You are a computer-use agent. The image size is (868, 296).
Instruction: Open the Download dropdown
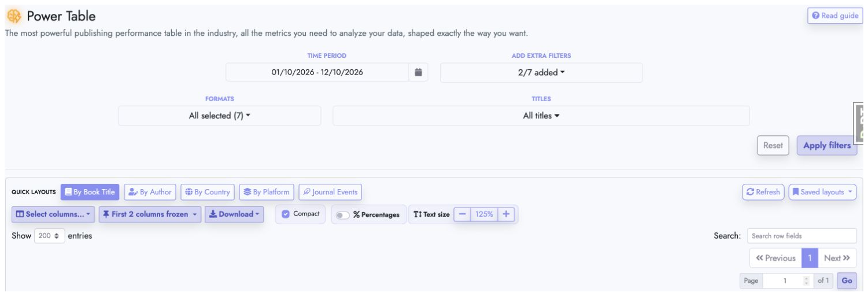[x=235, y=214]
